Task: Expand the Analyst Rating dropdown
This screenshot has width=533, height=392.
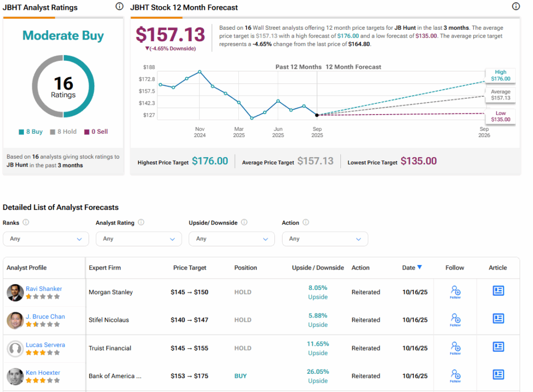Action: (138, 239)
